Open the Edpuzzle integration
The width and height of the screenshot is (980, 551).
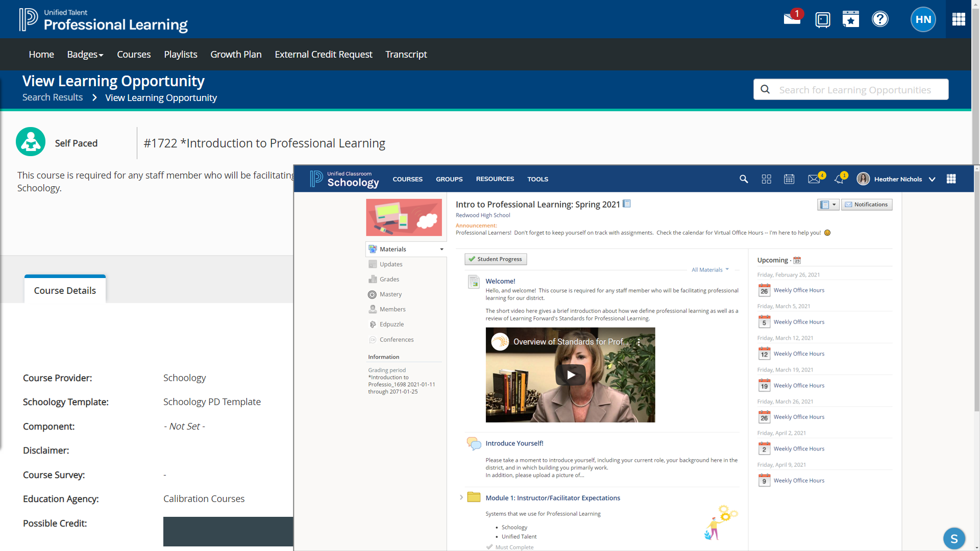[392, 324]
